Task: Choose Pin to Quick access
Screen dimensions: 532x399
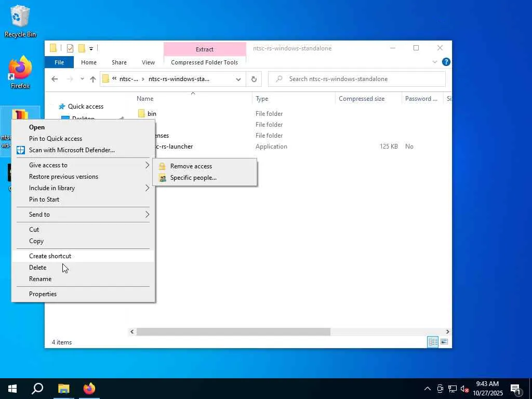Action: pyautogui.click(x=83, y=139)
